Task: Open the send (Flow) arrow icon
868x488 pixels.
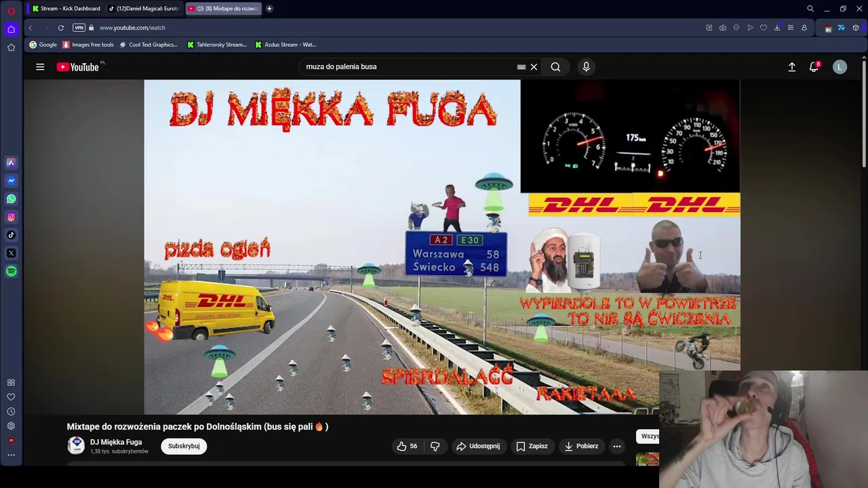Action: [750, 28]
